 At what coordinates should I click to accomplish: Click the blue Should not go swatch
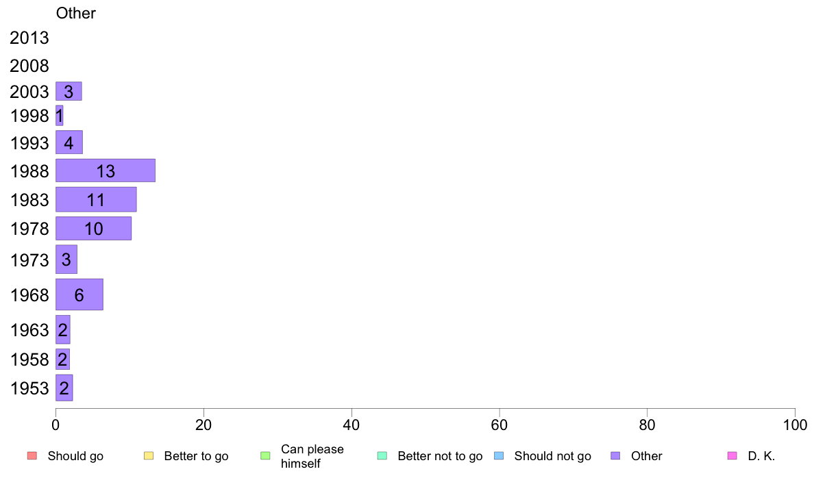[499, 456]
